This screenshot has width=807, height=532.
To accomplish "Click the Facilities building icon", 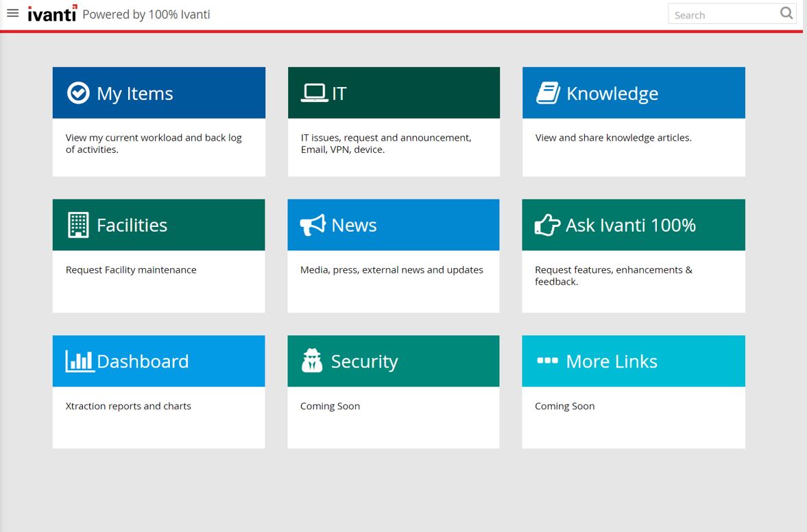I will pyautogui.click(x=77, y=224).
